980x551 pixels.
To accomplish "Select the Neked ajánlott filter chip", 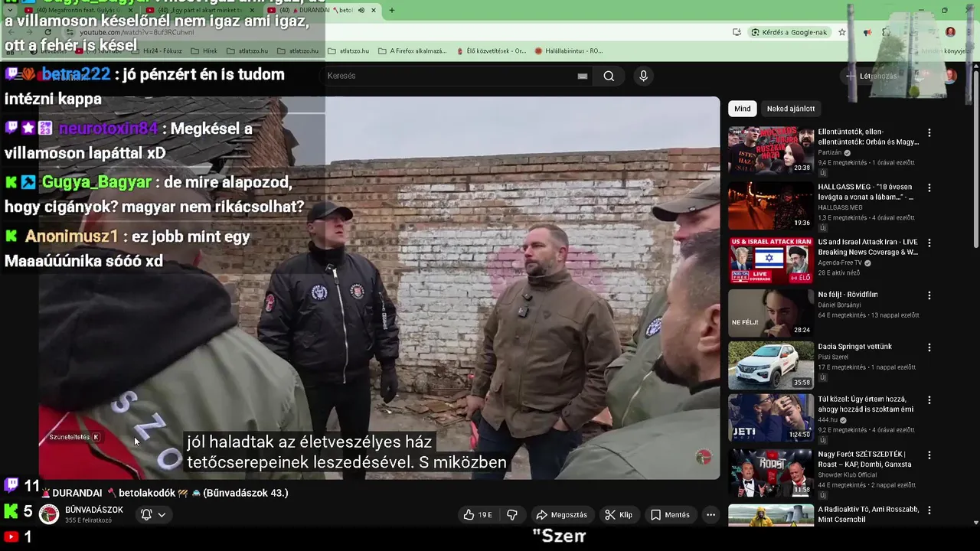I will (x=791, y=109).
